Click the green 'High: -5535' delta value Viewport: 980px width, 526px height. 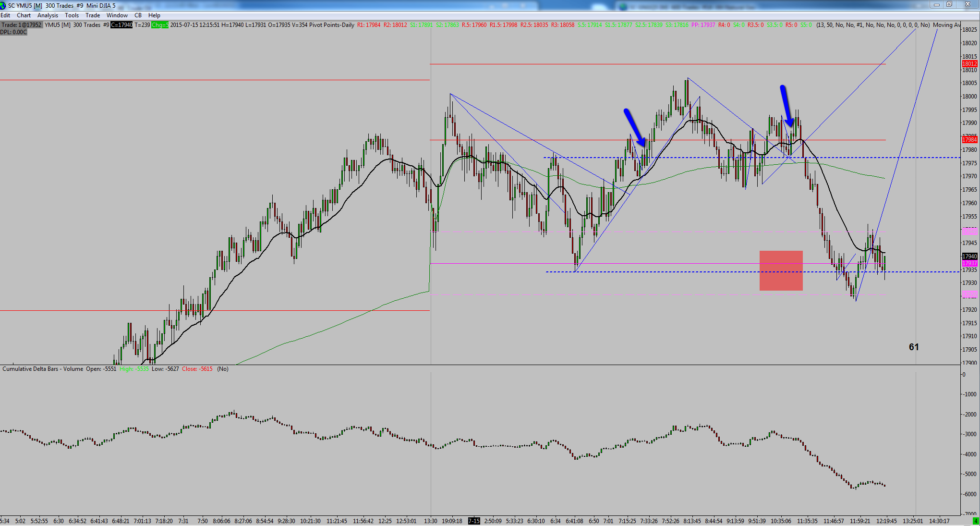(134, 369)
